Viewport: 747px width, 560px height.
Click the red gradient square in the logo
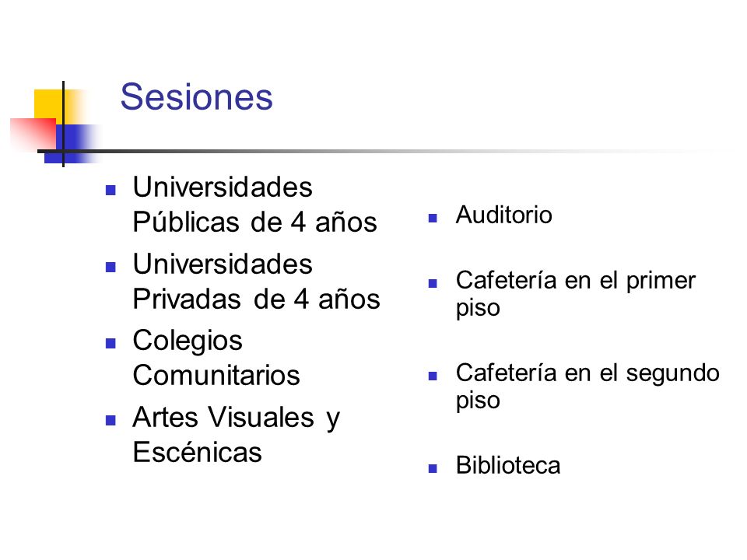point(33,135)
